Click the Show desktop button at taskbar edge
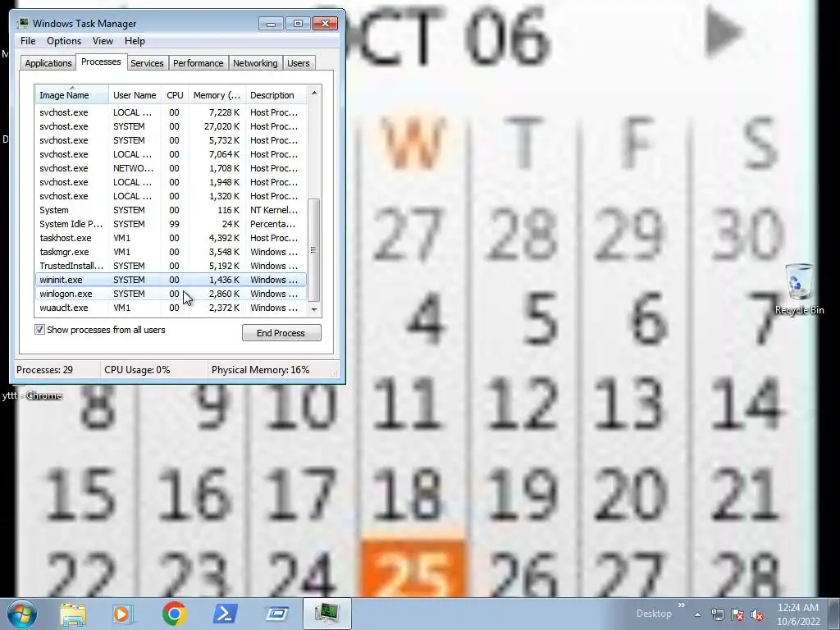The width and height of the screenshot is (840, 630). point(834,614)
